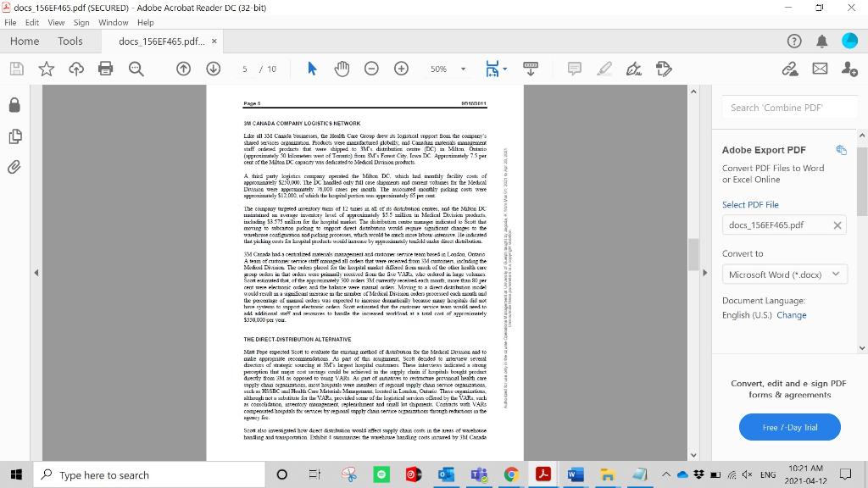Open the Sign menu

(81, 23)
